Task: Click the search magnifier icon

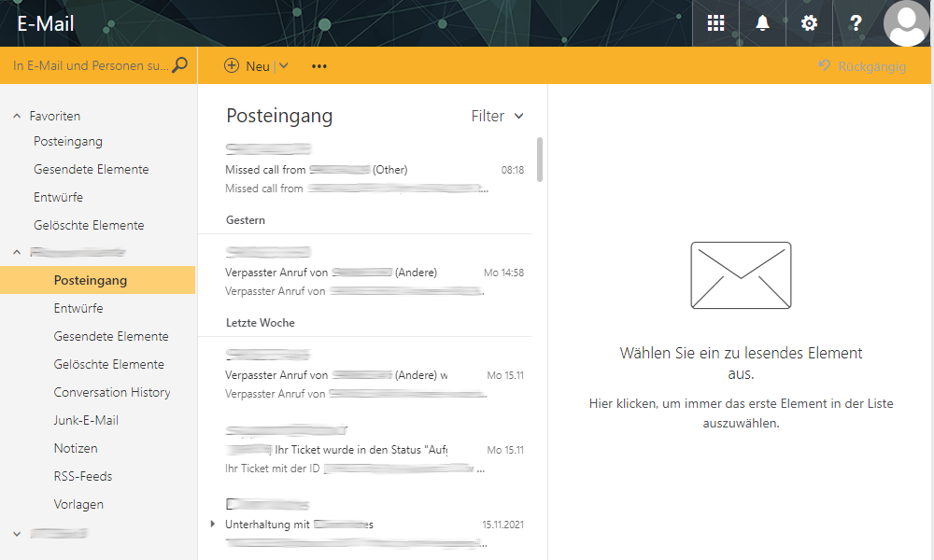Action: click(x=179, y=65)
